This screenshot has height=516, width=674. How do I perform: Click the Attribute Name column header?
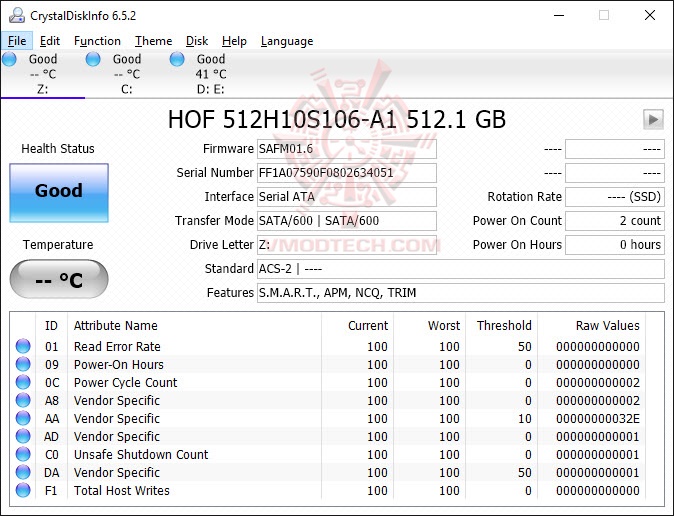194,326
